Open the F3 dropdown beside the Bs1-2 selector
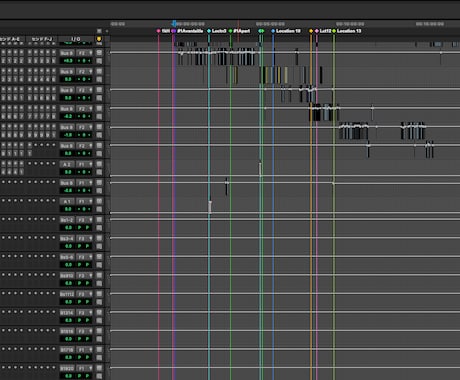The width and height of the screenshot is (460, 380). (x=85, y=220)
